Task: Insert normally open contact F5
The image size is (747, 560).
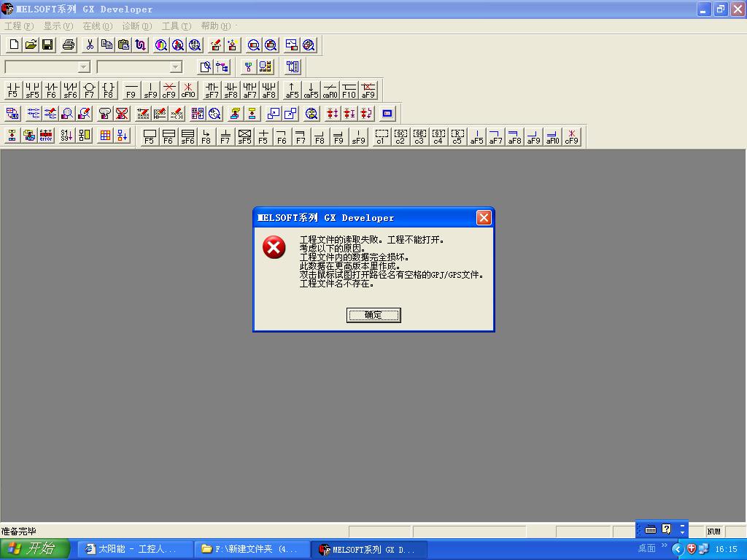Action: tap(12, 90)
